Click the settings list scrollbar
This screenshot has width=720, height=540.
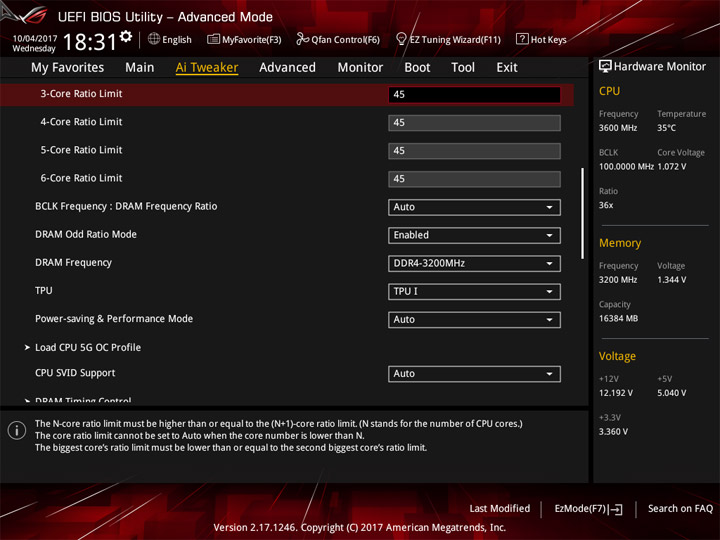[583, 214]
